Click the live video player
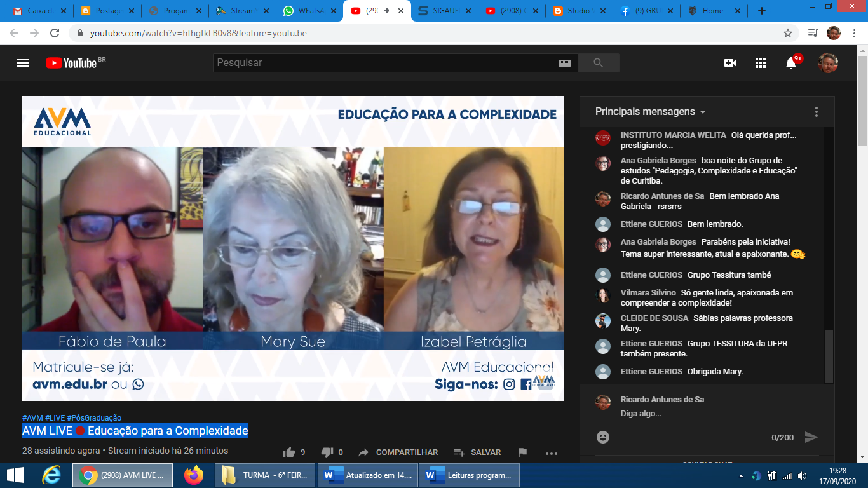Screen dimensions: 868x488 [x=293, y=248]
